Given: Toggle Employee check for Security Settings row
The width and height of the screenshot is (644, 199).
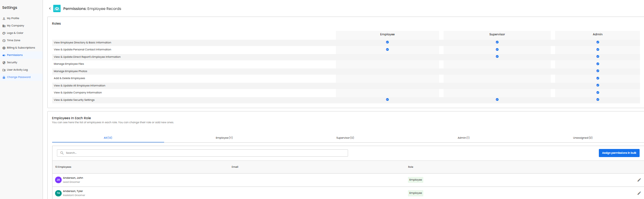Looking at the screenshot, I should tap(387, 100).
